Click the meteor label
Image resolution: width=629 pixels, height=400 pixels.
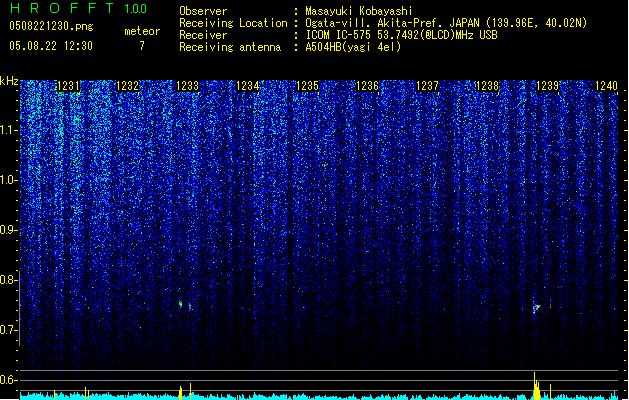(142, 31)
